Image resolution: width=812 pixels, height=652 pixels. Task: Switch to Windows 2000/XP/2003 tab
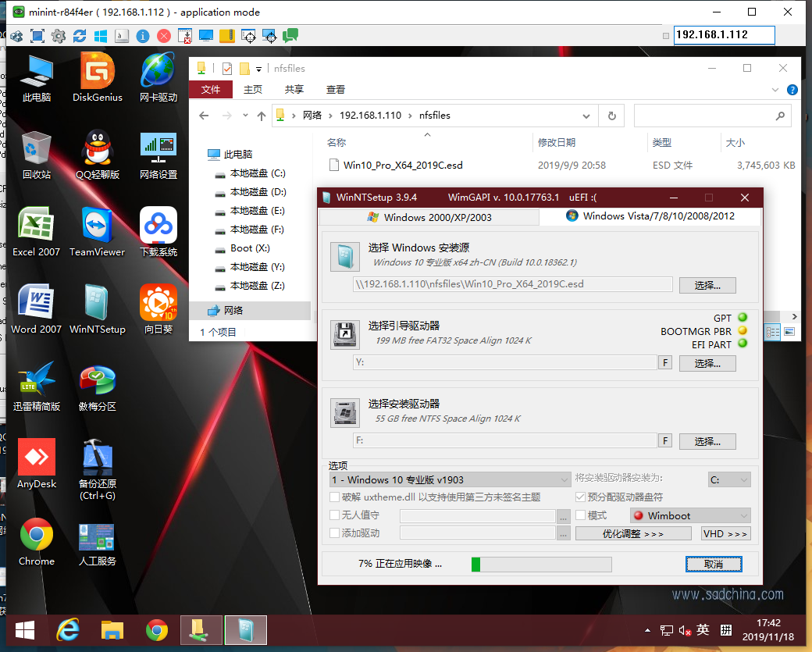tap(429, 217)
